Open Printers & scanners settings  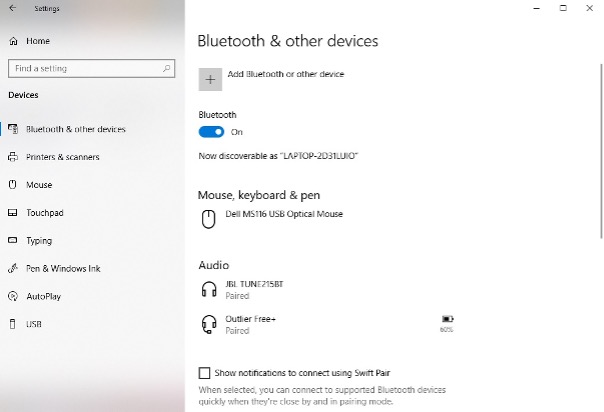(62, 157)
